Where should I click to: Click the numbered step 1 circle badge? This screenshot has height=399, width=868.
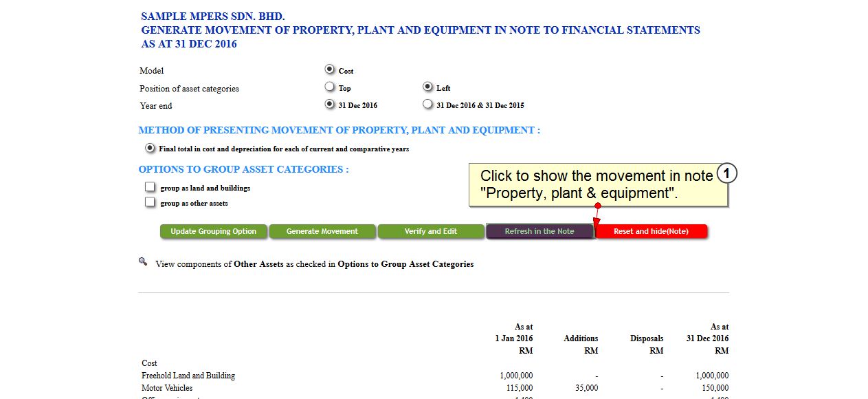pos(726,174)
